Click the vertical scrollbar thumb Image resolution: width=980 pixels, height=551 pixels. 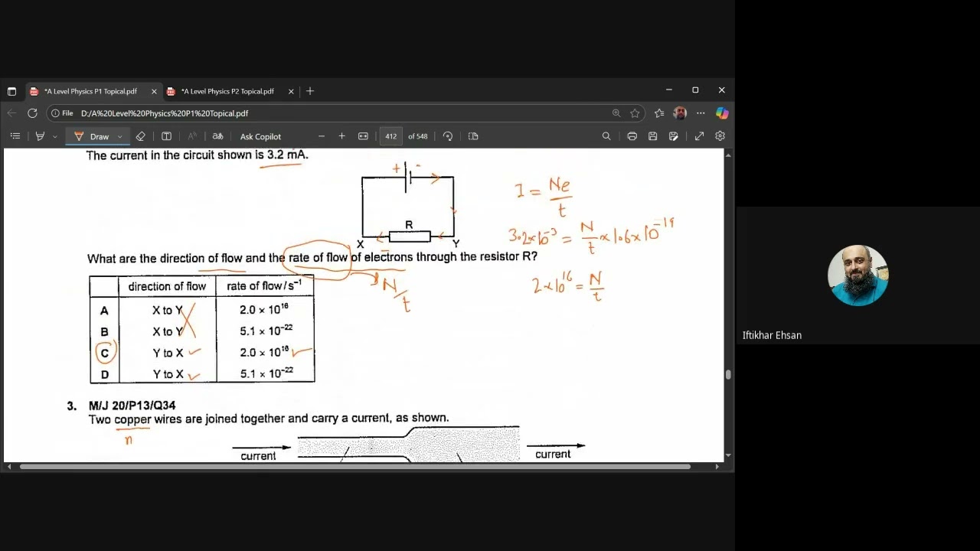(728, 374)
